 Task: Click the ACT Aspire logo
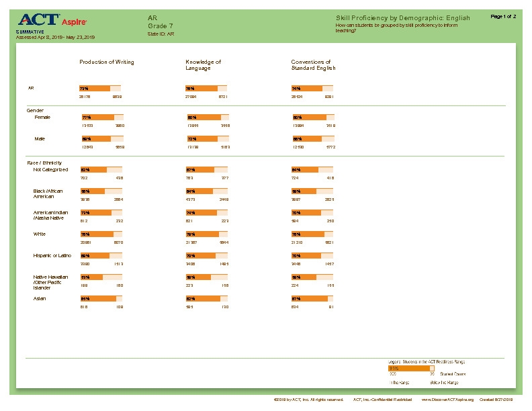click(x=38, y=20)
